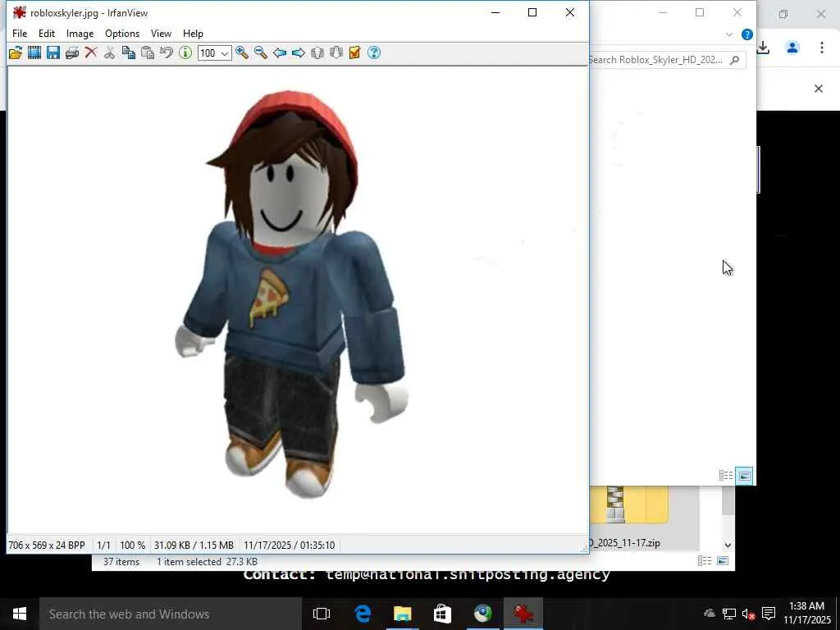Zoom in with the plus magnifier icon
The height and width of the screenshot is (630, 840).
[x=242, y=52]
